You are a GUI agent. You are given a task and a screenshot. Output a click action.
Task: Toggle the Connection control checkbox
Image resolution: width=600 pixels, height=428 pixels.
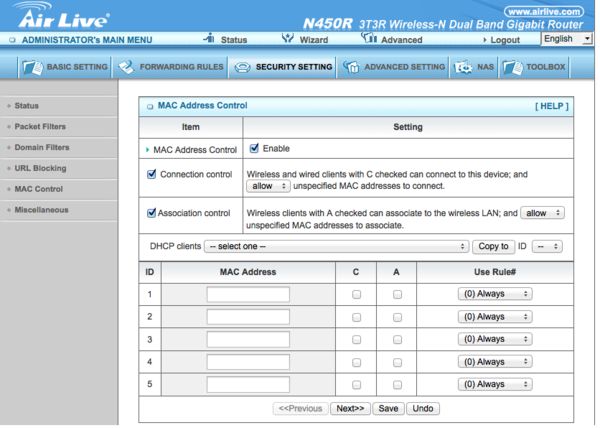point(152,174)
